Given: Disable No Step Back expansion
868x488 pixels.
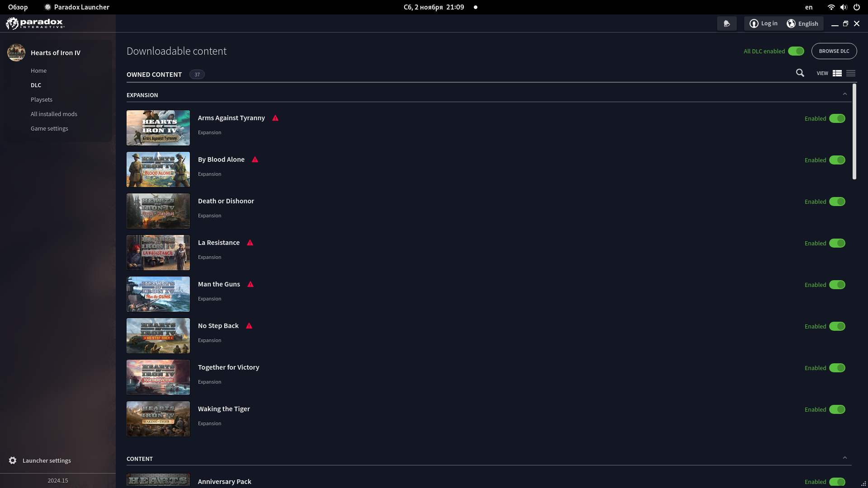Looking at the screenshot, I should pos(837,326).
